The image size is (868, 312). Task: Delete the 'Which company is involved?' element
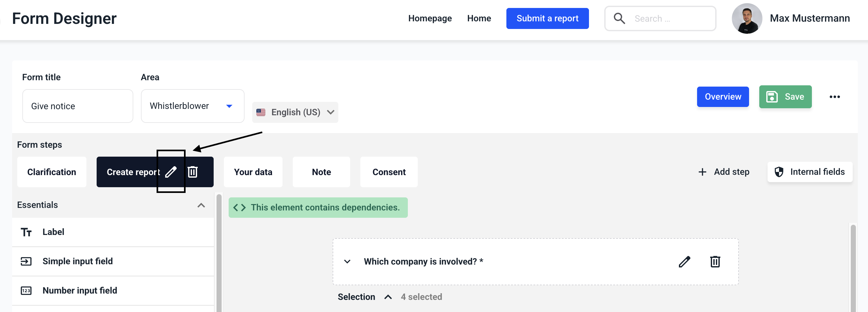point(715,261)
